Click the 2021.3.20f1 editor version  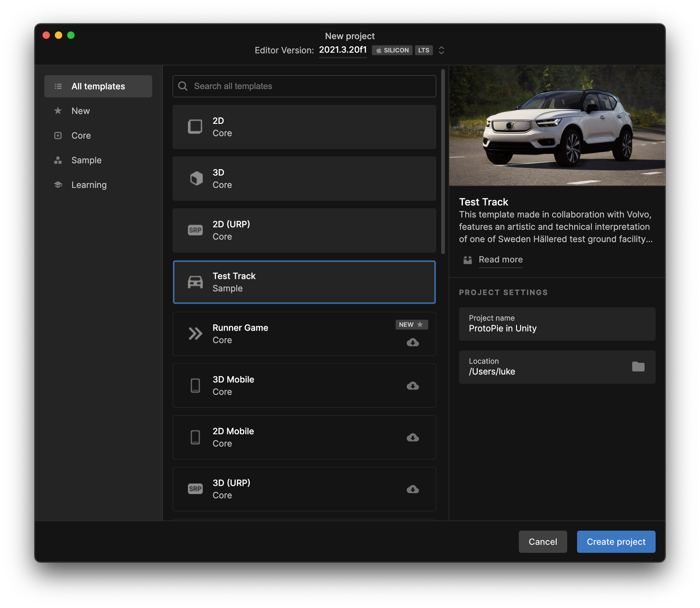(x=343, y=50)
